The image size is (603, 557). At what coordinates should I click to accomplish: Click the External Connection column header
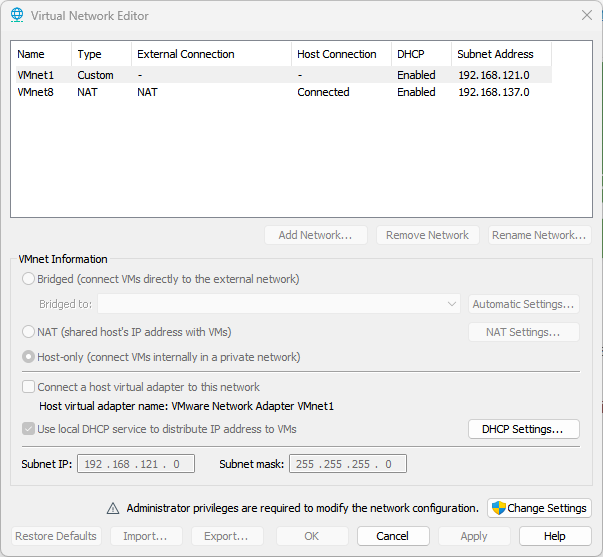[x=212, y=54]
